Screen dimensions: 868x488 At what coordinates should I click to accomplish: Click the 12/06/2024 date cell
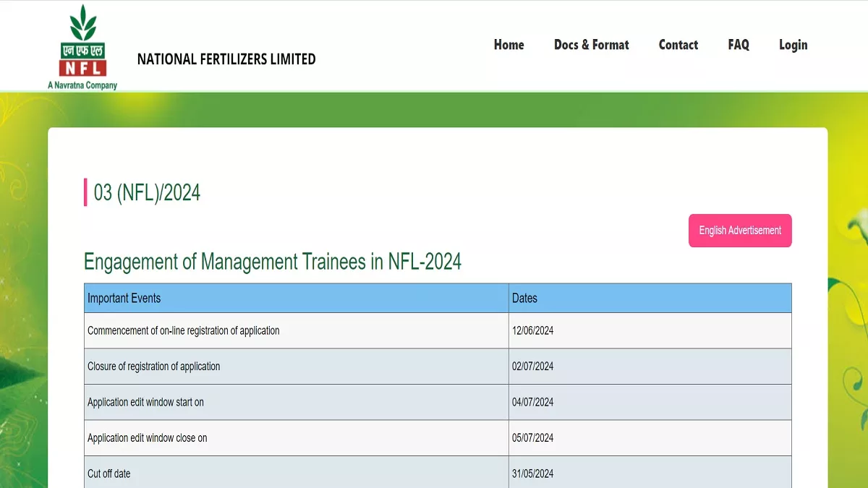click(x=532, y=330)
